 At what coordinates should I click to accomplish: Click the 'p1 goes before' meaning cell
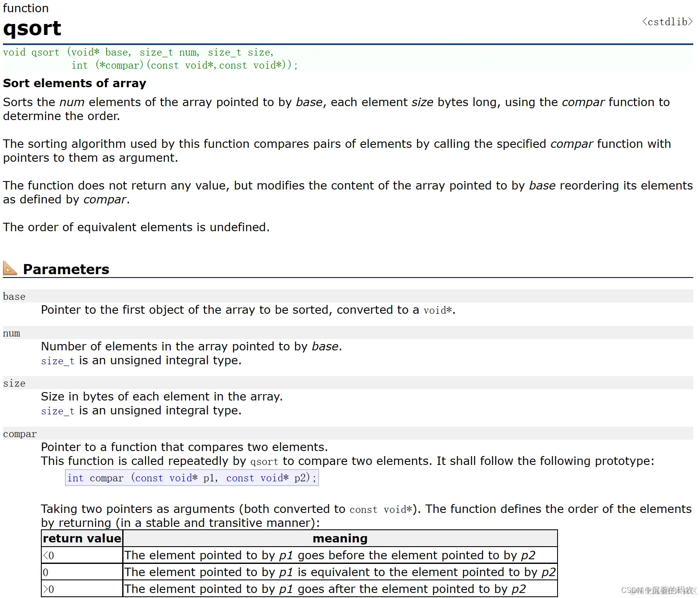[x=340, y=555]
